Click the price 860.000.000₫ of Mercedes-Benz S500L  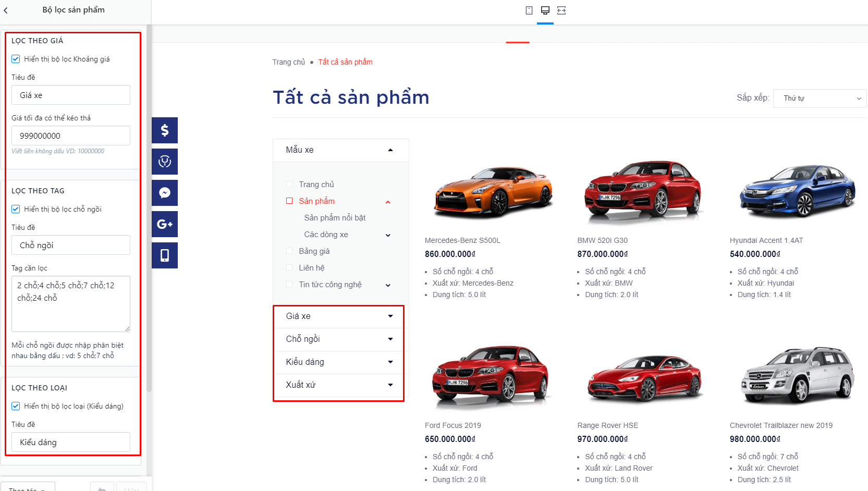coord(450,254)
